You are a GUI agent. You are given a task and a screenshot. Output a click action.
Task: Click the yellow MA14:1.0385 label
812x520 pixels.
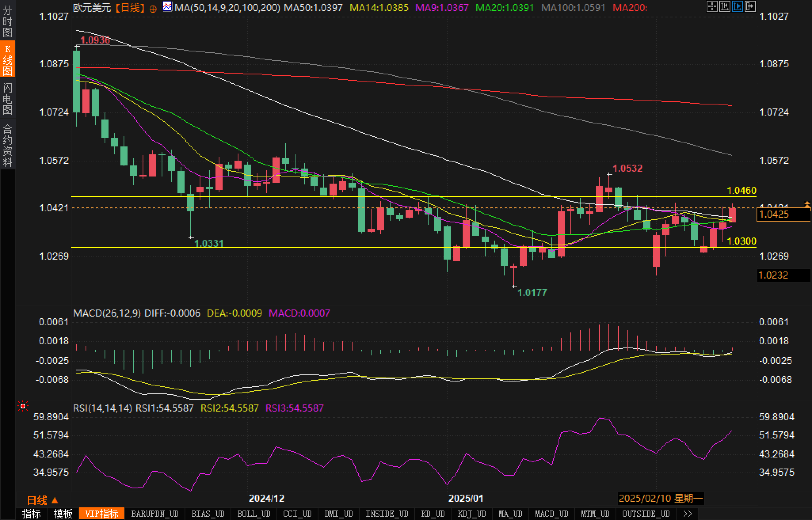379,8
